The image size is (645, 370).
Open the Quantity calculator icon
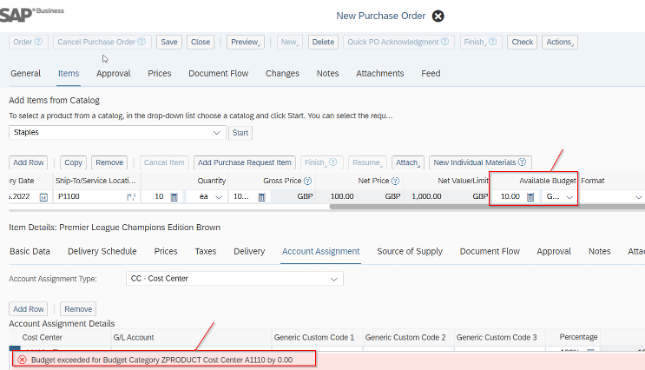[x=174, y=197]
